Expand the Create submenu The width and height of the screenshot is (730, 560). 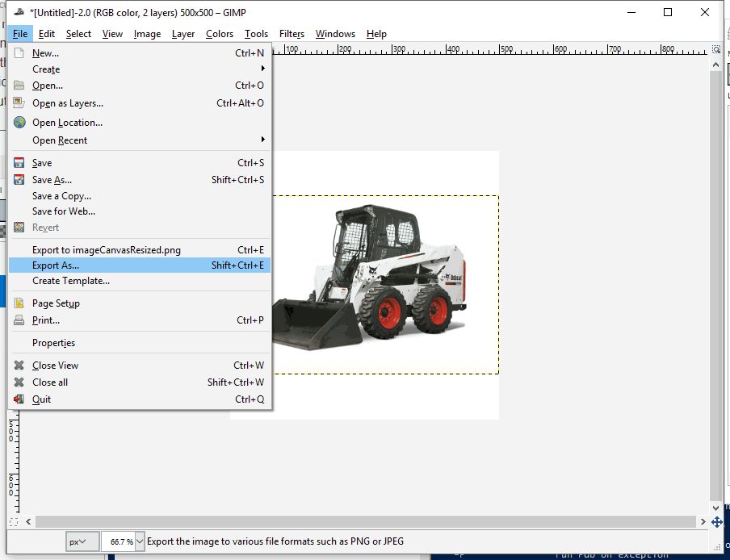139,69
